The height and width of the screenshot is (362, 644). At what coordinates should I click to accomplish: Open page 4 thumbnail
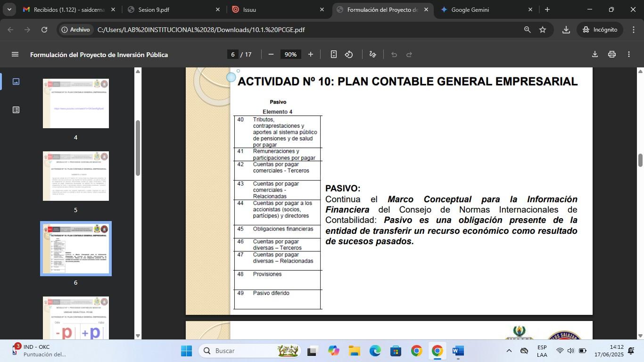pyautogui.click(x=76, y=104)
